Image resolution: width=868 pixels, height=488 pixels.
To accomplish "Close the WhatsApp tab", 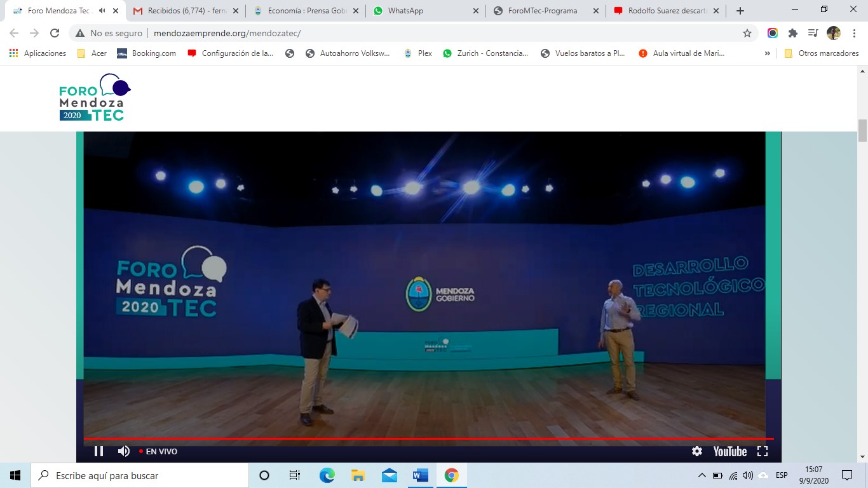I will (476, 11).
